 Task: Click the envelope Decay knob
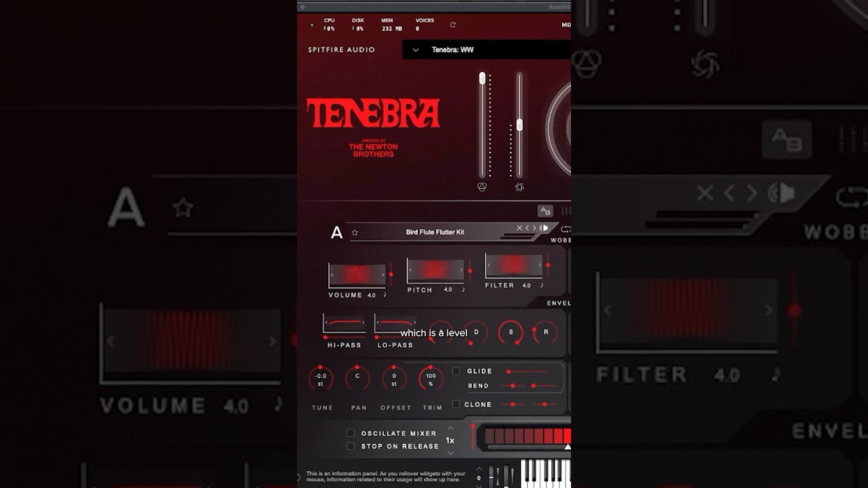click(476, 332)
